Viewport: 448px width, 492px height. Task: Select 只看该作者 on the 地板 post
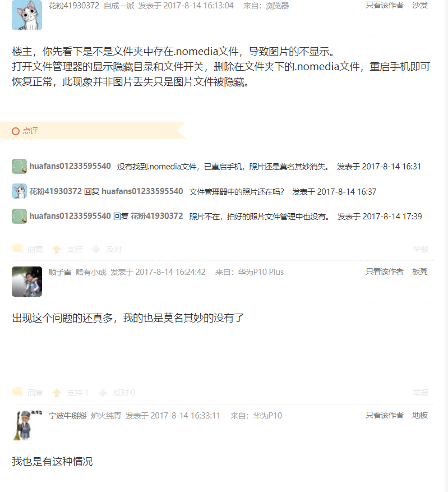tap(384, 416)
